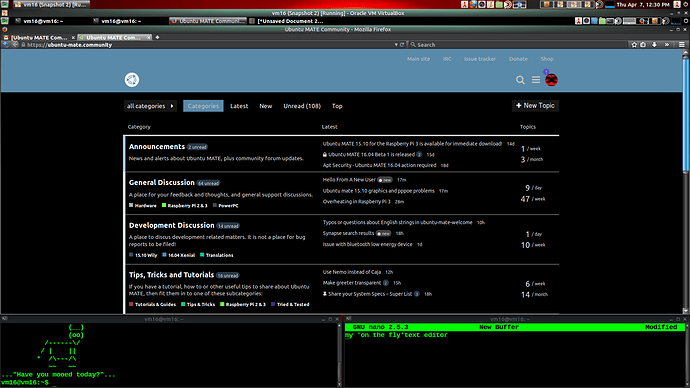Click the Ubuntu MATE logo in the forum header
Screen dimensions: 690x388
coord(132,80)
